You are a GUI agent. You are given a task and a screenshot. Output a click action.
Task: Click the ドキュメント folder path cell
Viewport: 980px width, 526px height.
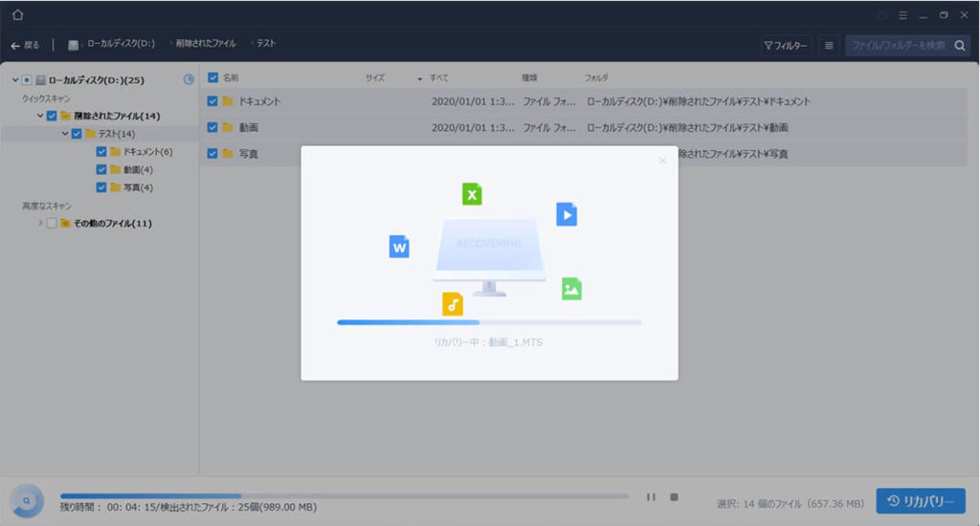tap(698, 101)
